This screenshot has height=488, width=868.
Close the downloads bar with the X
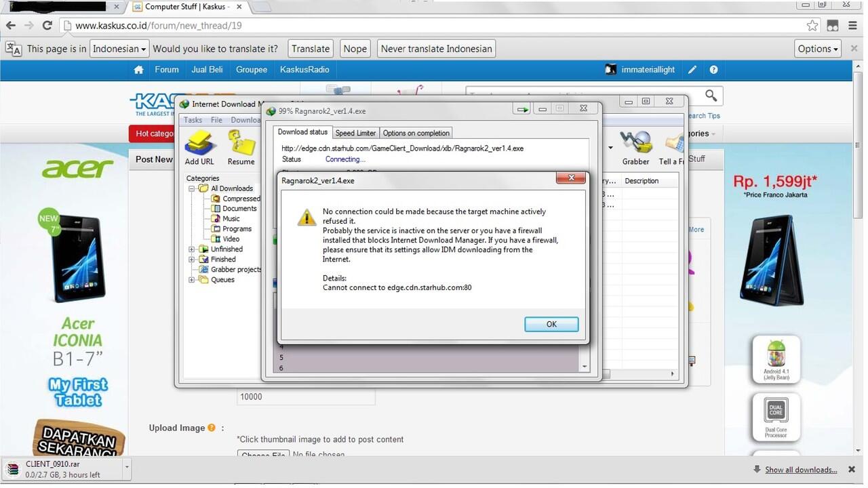[851, 470]
